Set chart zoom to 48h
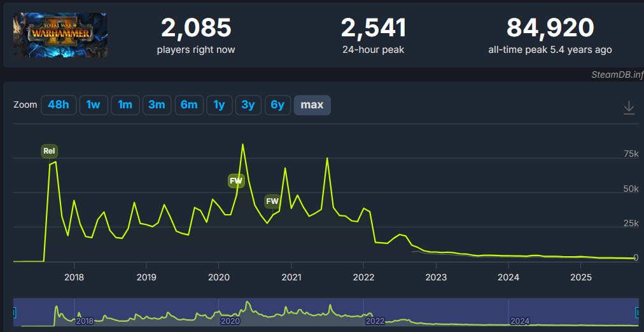The image size is (644, 332). click(59, 105)
